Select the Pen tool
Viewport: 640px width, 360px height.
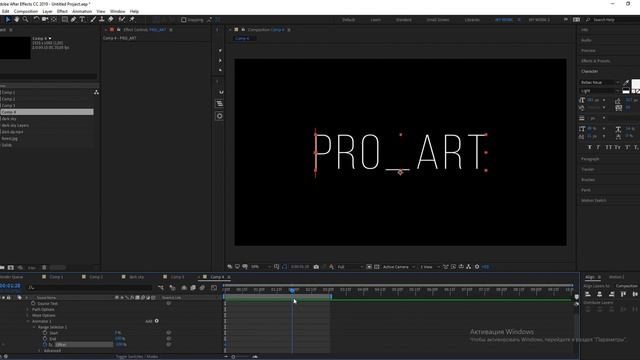tap(73, 19)
